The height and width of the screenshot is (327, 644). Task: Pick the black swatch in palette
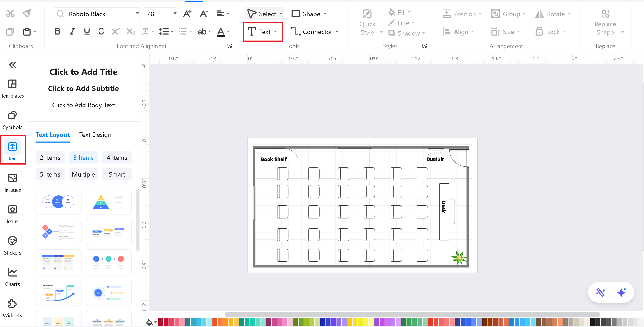pos(592,322)
